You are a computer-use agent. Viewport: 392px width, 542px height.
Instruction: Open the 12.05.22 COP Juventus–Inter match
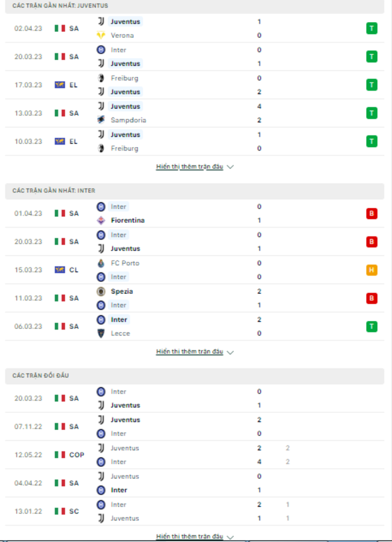[x=195, y=455]
